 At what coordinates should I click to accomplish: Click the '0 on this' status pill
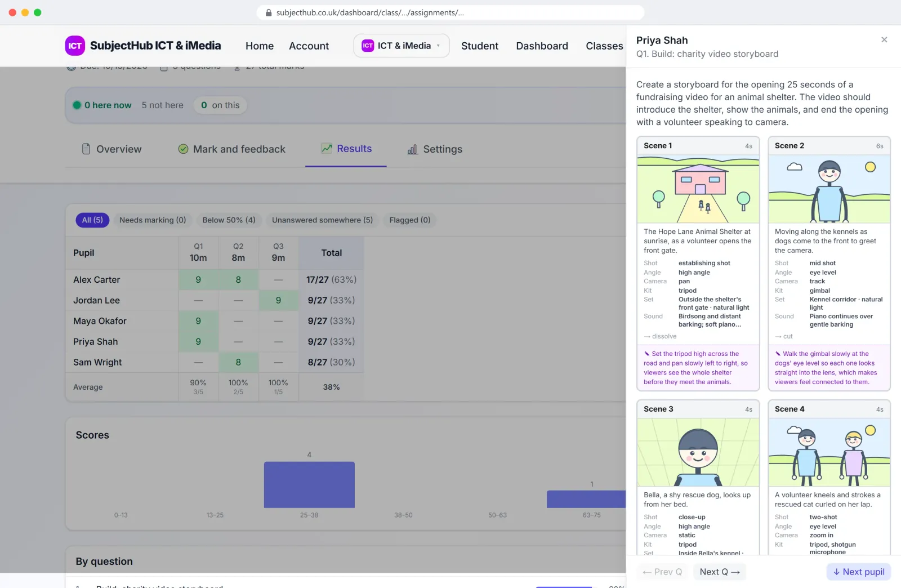pos(220,105)
